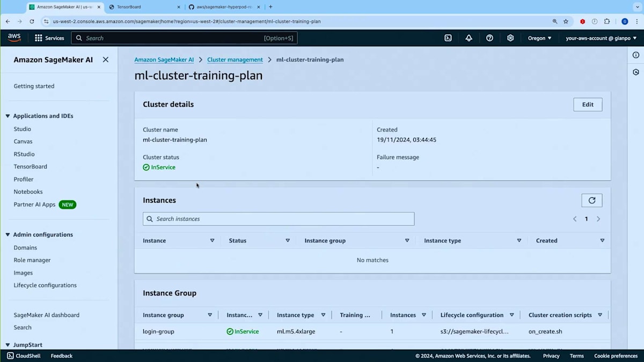The height and width of the screenshot is (362, 644).
Task: Open the Oregon region dropdown
Action: (x=539, y=38)
